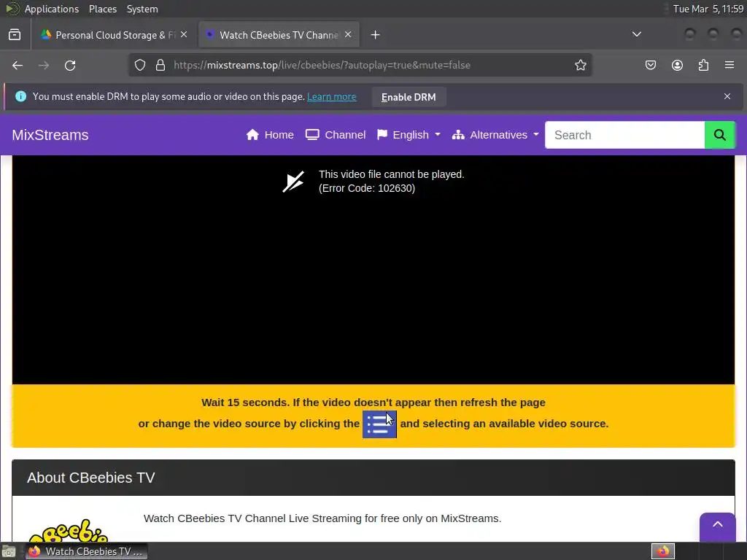This screenshot has height=560, width=747.
Task: Click the CBeebies channel logo
Action: click(x=68, y=531)
